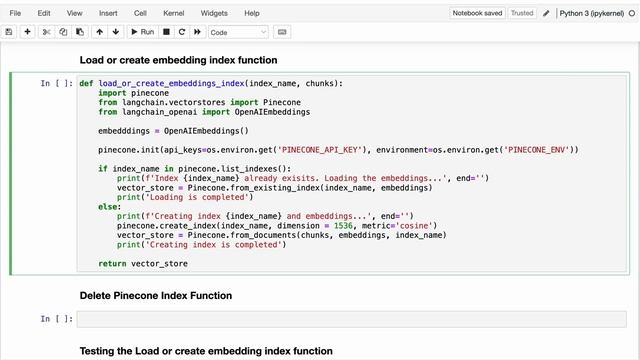Click the pencil edit-mode indicator icon
The image size is (640, 360).
coord(546,13)
